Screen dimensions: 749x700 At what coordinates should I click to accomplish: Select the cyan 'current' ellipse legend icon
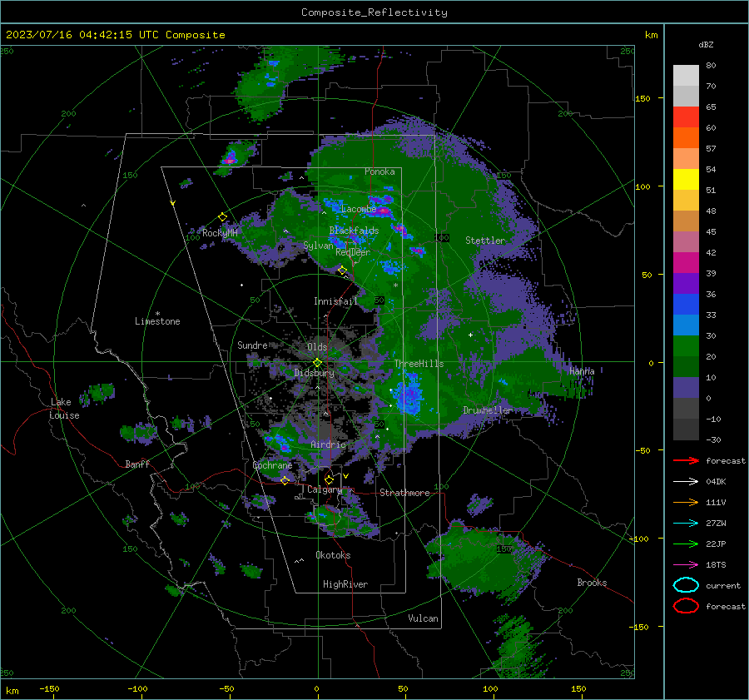pyautogui.click(x=686, y=585)
